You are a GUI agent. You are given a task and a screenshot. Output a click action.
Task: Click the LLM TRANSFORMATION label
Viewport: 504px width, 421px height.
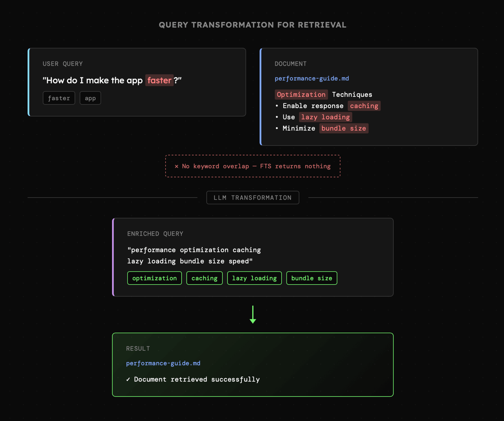click(x=253, y=198)
